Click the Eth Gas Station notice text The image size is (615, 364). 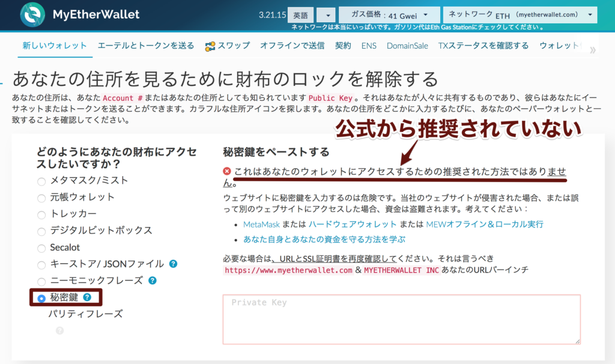coord(417,27)
